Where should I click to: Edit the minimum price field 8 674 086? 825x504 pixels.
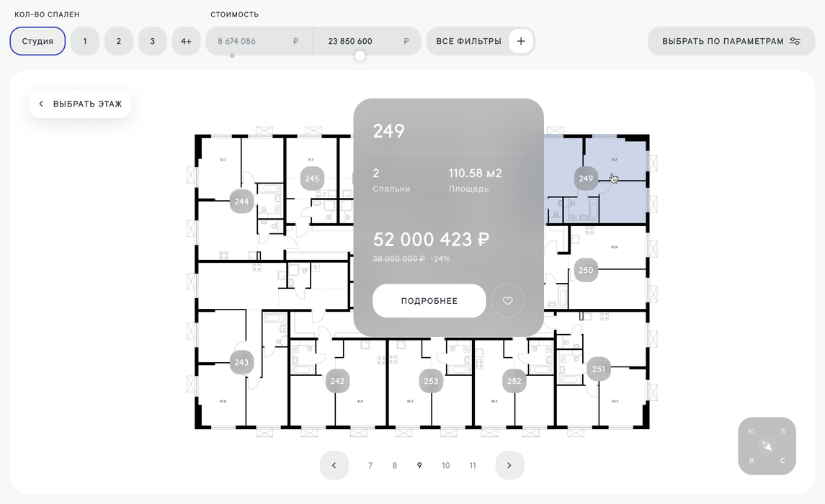pos(259,41)
